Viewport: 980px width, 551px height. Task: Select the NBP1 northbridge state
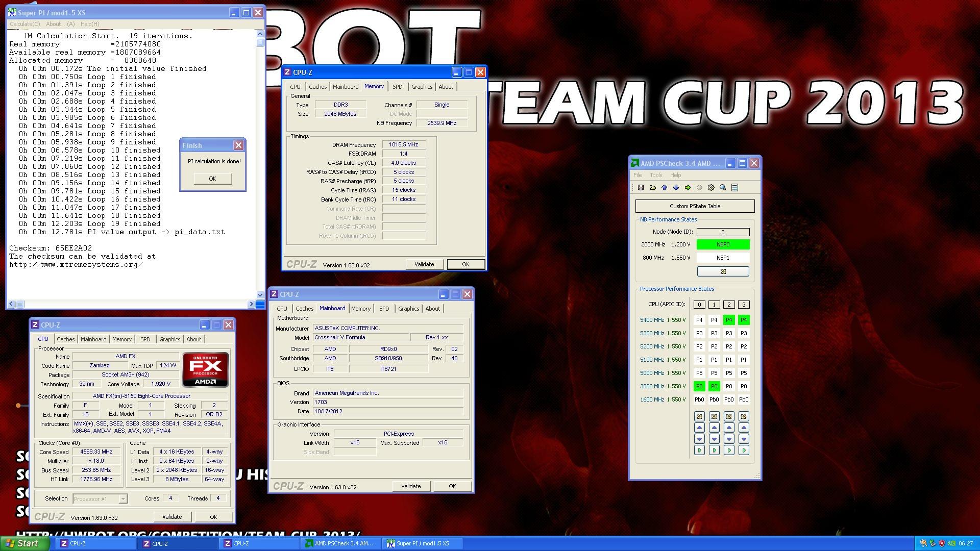coord(723,258)
